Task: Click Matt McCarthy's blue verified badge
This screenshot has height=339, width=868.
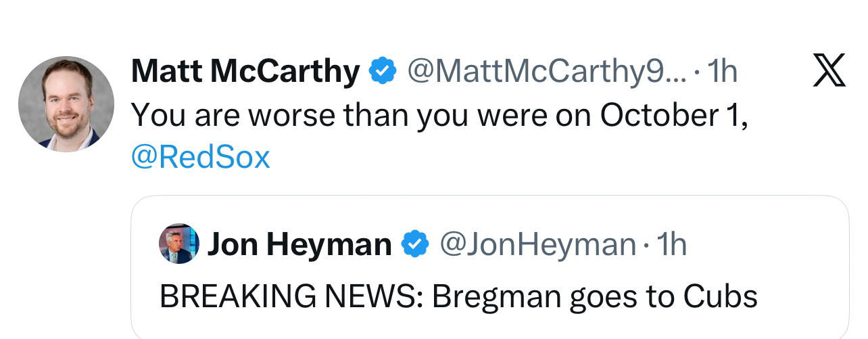Action: (x=383, y=70)
